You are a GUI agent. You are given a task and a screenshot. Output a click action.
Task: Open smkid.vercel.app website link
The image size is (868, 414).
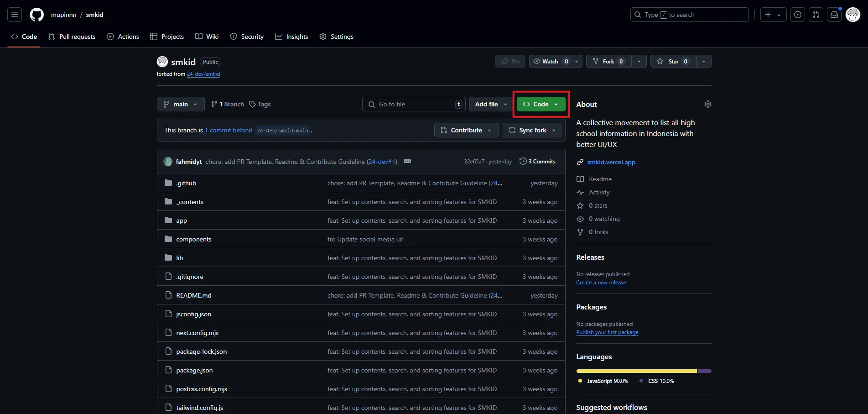click(x=611, y=162)
